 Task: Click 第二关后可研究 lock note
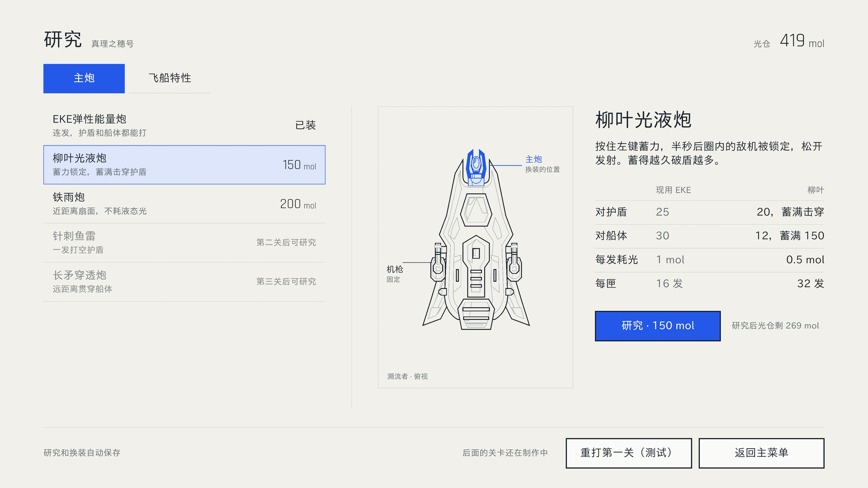[x=286, y=243]
